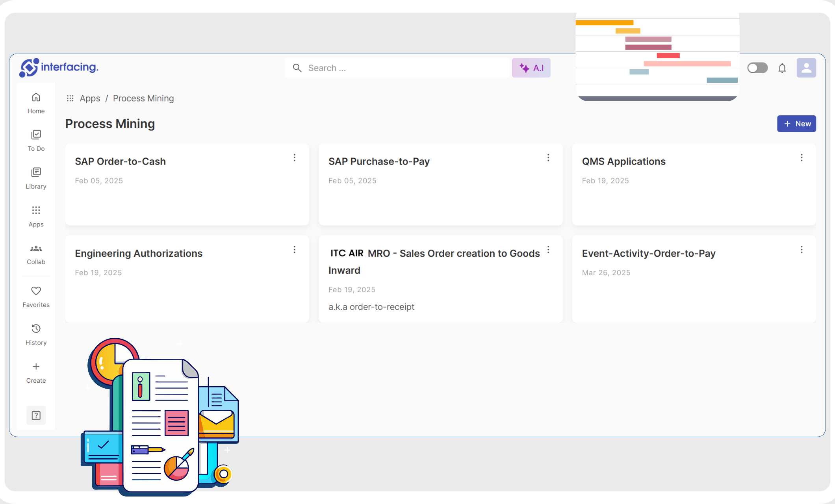Click Process Mining breadcrumb
Image resolution: width=835 pixels, height=504 pixels.
(143, 98)
